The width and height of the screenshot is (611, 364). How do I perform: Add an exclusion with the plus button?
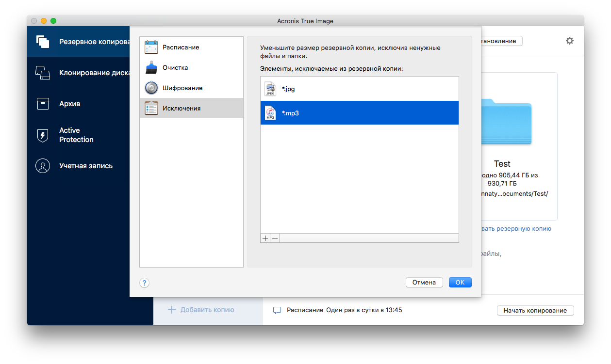[265, 238]
